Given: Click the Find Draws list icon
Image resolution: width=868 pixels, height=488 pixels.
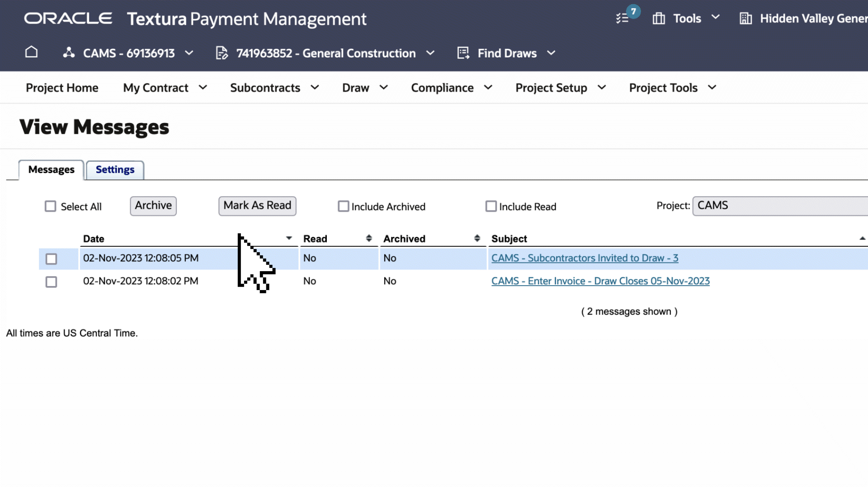Looking at the screenshot, I should pos(463,53).
